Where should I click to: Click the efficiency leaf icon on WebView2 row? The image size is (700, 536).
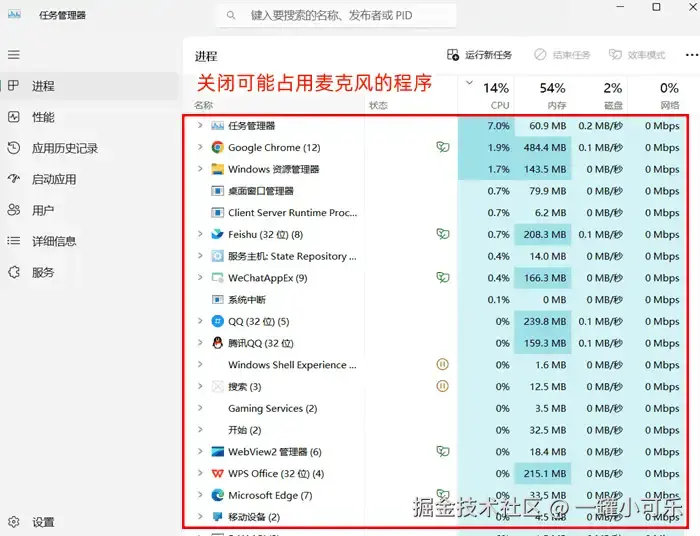(442, 451)
